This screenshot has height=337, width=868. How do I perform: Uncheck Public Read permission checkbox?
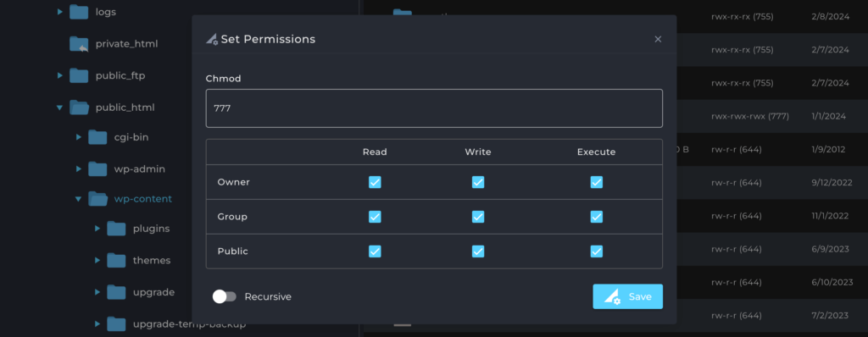375,251
